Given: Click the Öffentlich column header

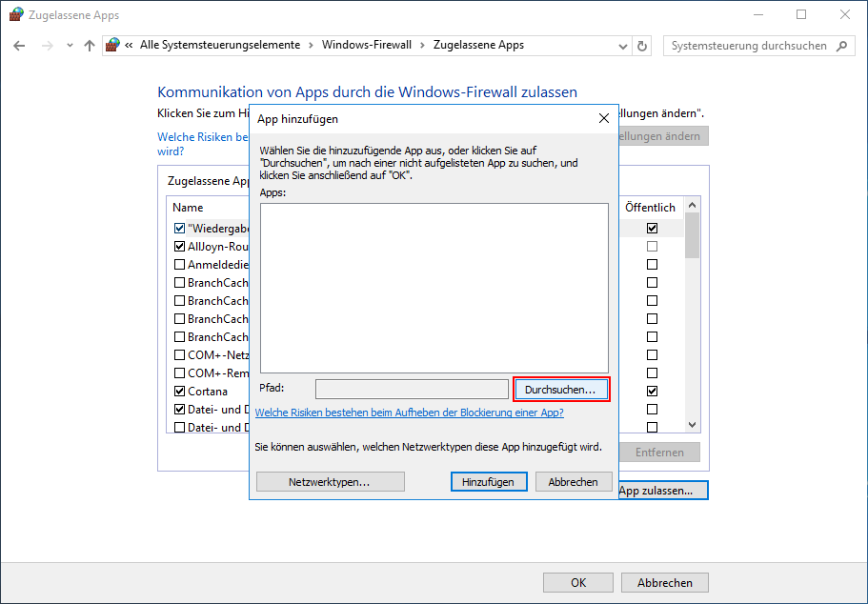Looking at the screenshot, I should click(x=650, y=208).
